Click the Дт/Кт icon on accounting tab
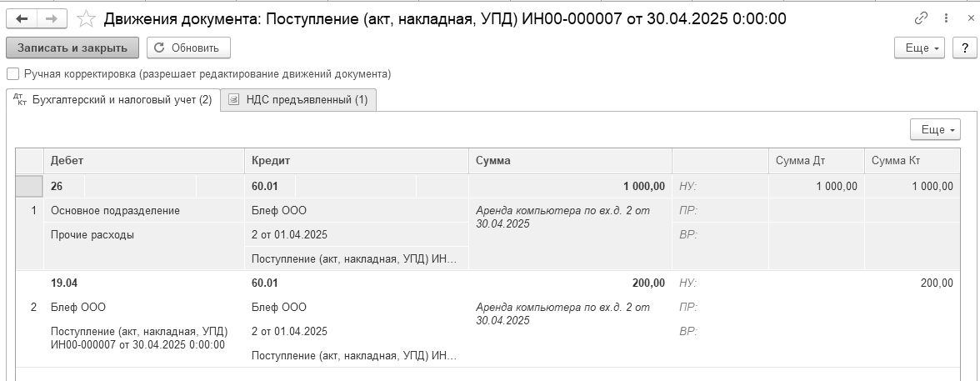The width and height of the screenshot is (980, 381). (x=19, y=99)
